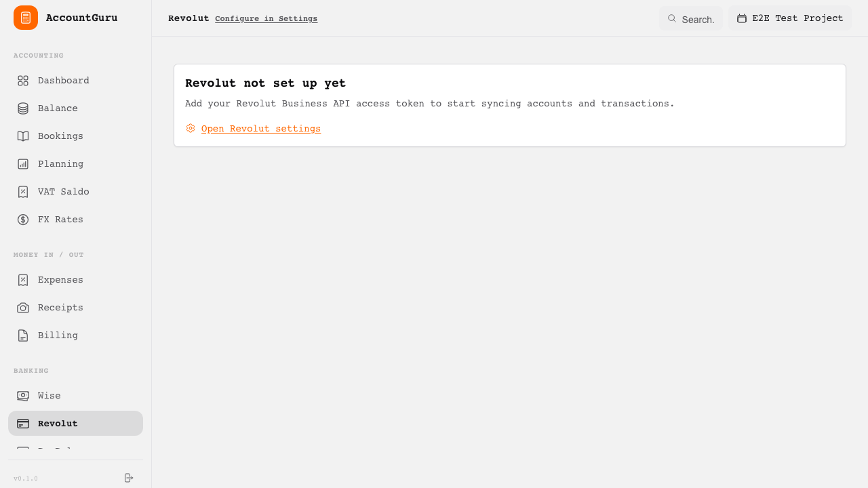The image size is (868, 488).
Task: Click the v0.1.0 version label
Action: coord(26,479)
